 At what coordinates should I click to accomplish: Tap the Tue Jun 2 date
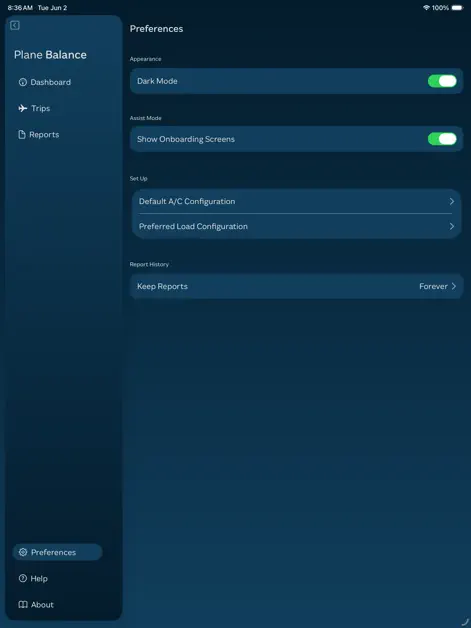(52, 8)
